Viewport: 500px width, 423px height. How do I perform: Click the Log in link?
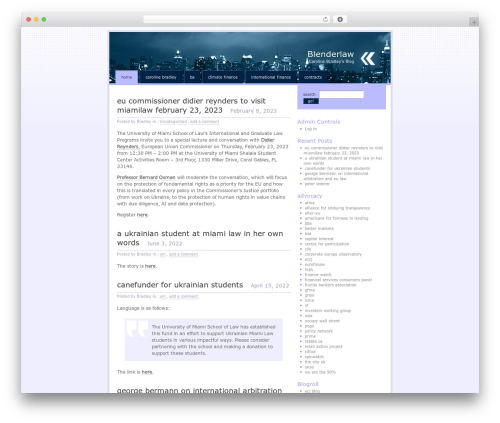[x=311, y=129]
